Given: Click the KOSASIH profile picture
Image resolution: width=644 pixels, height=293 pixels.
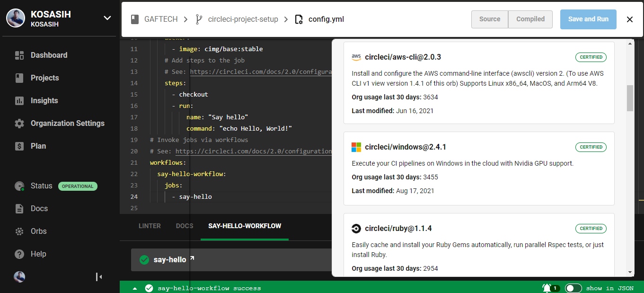Looking at the screenshot, I should (16, 18).
